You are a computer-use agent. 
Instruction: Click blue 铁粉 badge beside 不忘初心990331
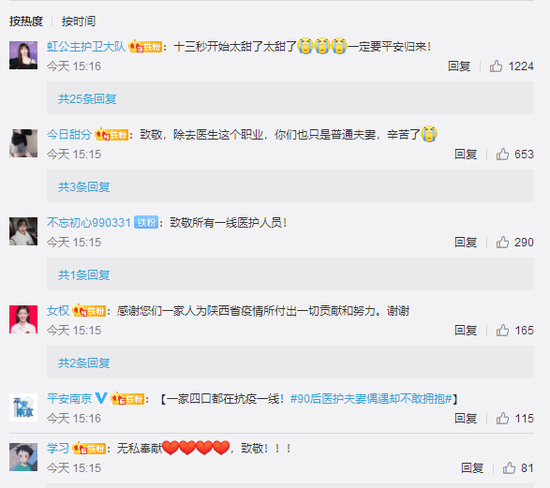(x=146, y=222)
